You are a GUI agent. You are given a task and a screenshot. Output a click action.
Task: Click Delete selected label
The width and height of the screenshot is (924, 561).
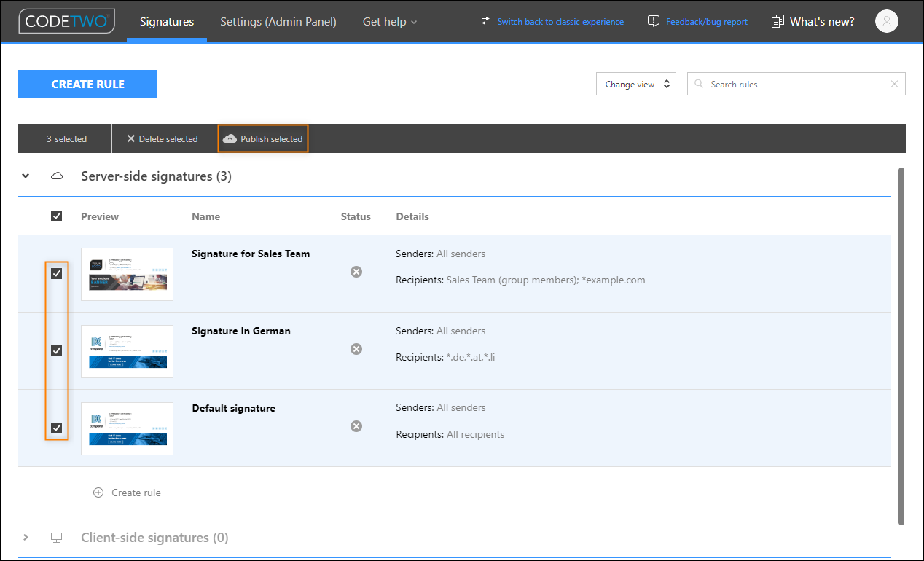(168, 138)
